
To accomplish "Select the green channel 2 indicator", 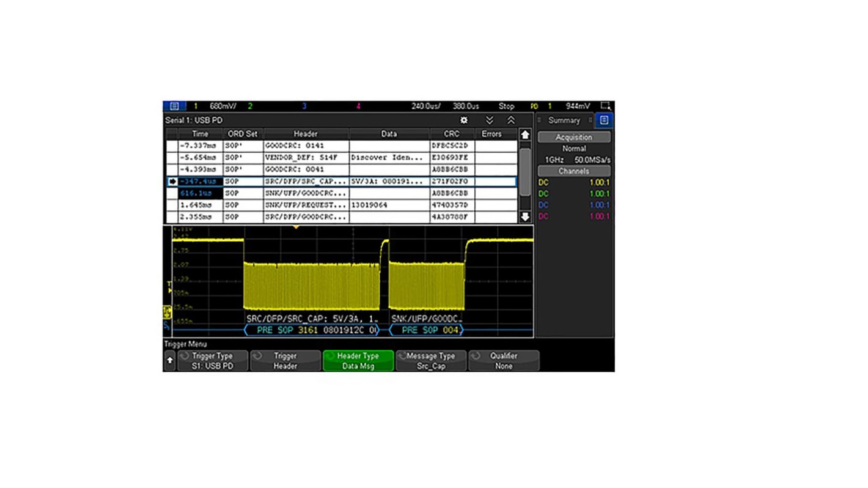I will pos(250,106).
